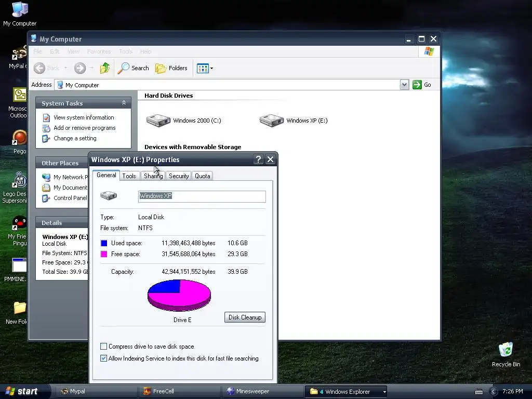Image resolution: width=532 pixels, height=399 pixels.
Task: Open the View menu
Action: tap(73, 51)
